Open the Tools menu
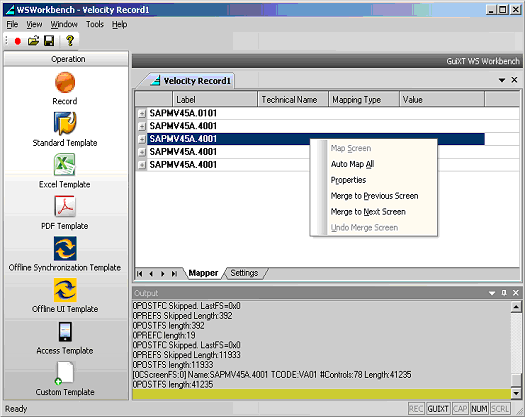The height and width of the screenshot is (419, 527). pos(95,24)
